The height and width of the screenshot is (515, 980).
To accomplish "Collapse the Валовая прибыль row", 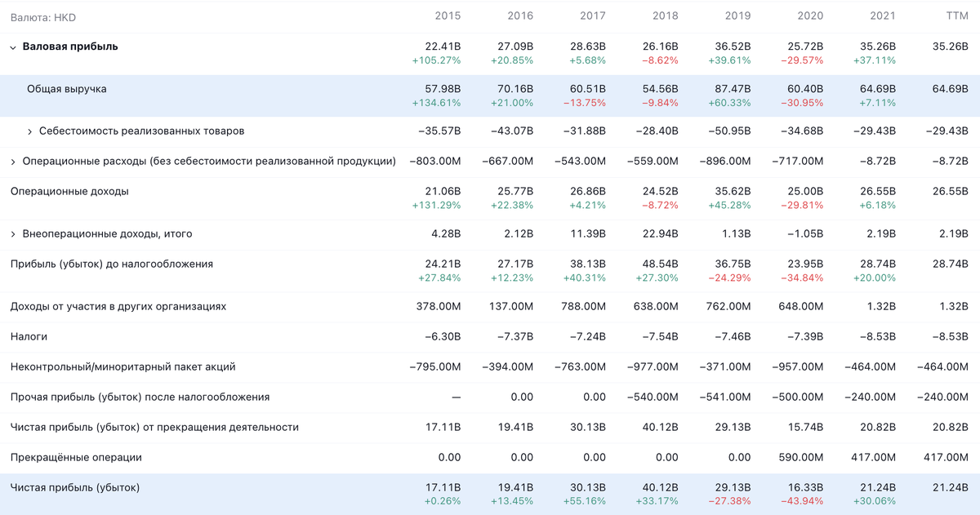I will 13,47.
